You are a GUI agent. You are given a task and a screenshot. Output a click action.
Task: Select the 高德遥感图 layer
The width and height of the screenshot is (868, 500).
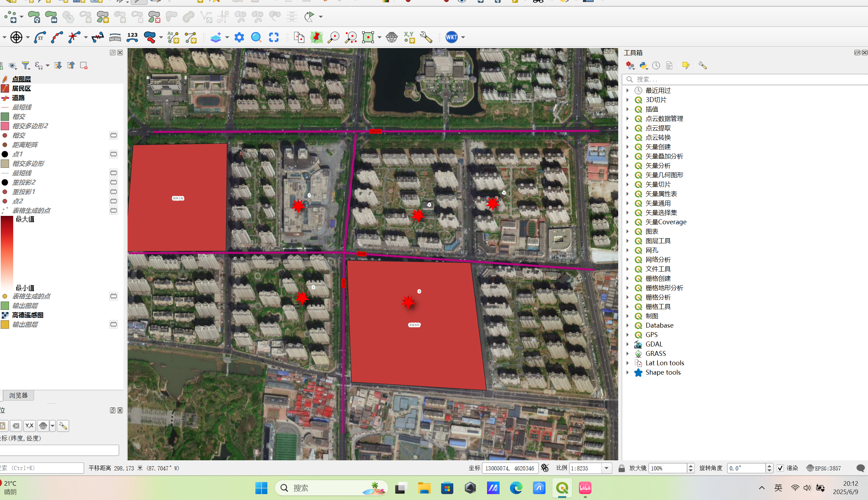[27, 315]
